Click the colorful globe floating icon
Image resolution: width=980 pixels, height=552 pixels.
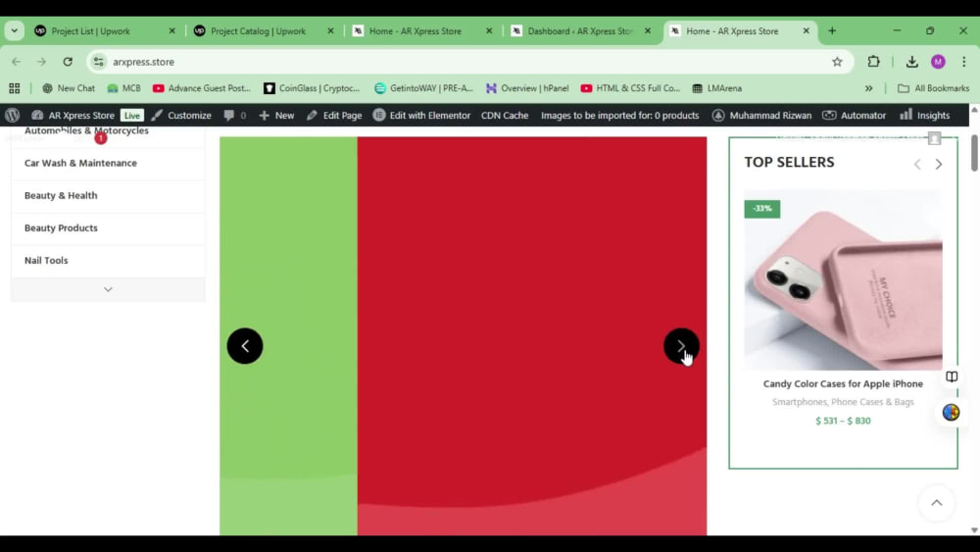tap(952, 412)
